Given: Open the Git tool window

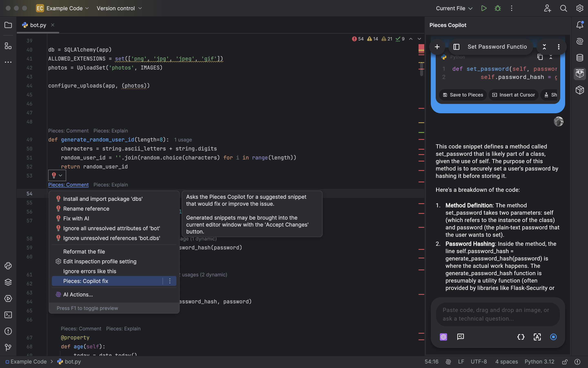Looking at the screenshot, I should (x=8, y=348).
